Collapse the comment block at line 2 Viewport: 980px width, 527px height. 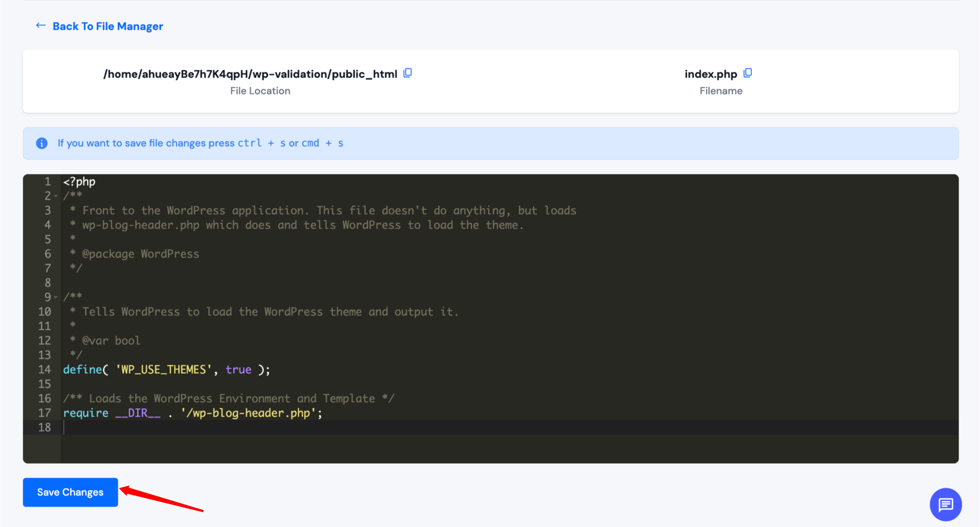pyautogui.click(x=56, y=196)
